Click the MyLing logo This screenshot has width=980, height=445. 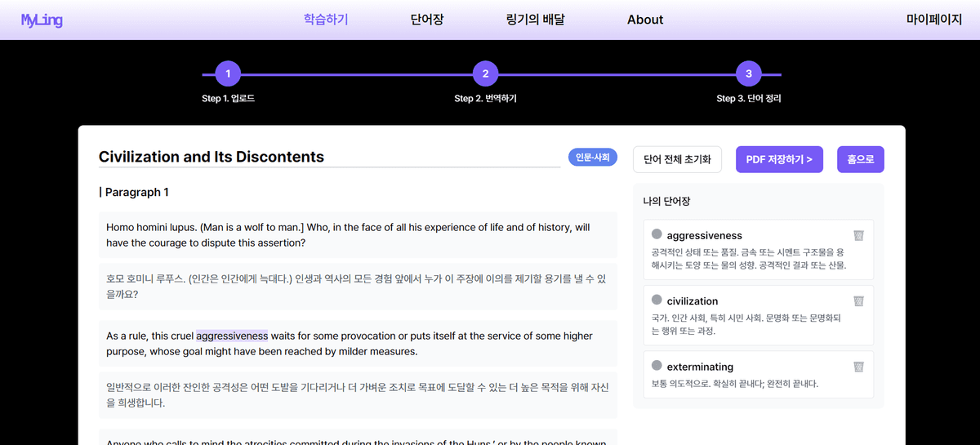pyautogui.click(x=42, y=20)
